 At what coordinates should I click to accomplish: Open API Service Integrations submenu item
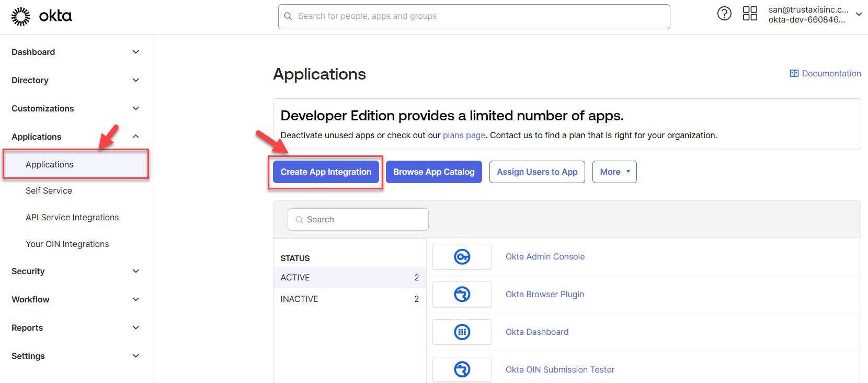[72, 218]
